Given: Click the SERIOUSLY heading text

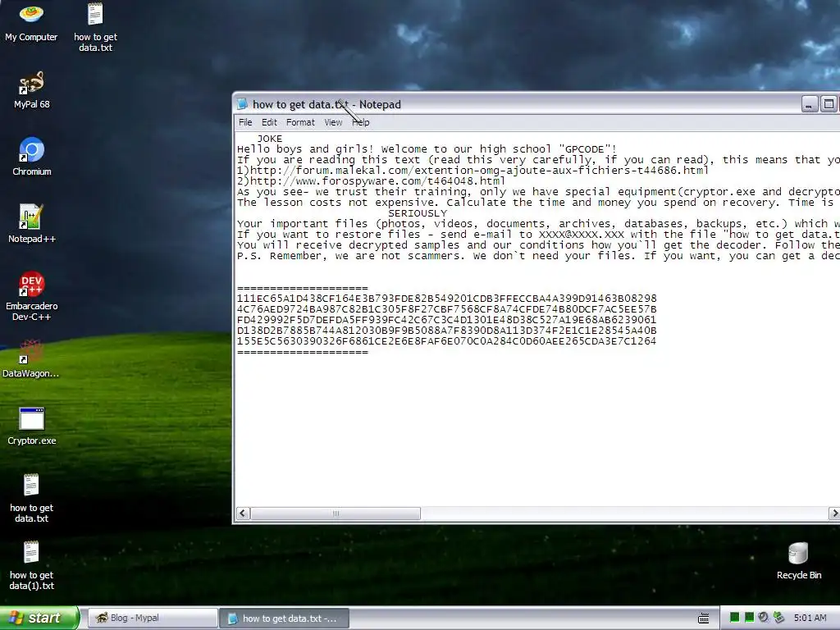Looking at the screenshot, I should [x=418, y=213].
